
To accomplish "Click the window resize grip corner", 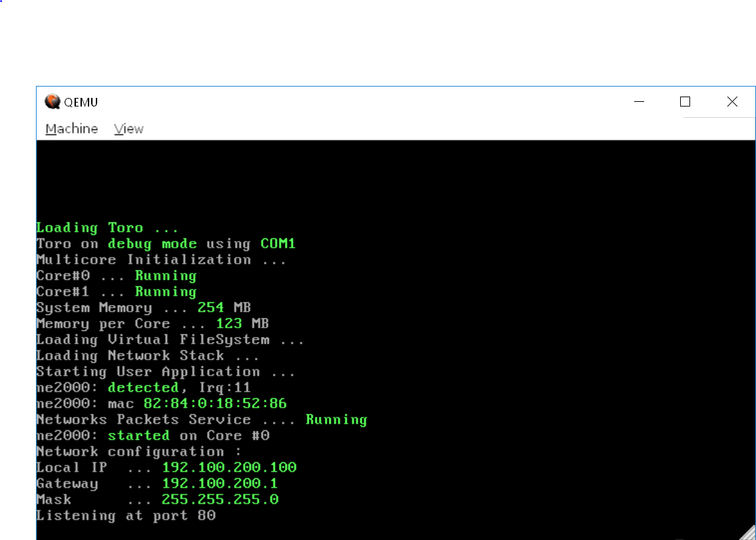I will (x=748, y=532).
